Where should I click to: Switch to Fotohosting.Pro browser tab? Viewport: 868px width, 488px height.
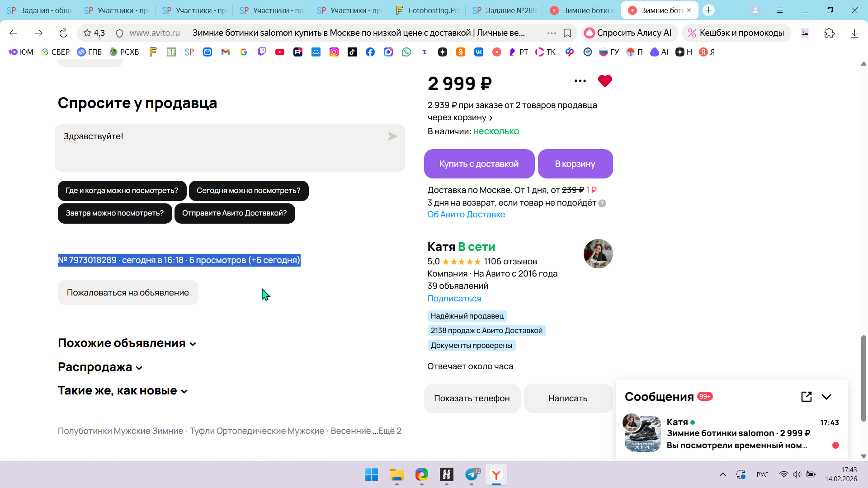[427, 10]
